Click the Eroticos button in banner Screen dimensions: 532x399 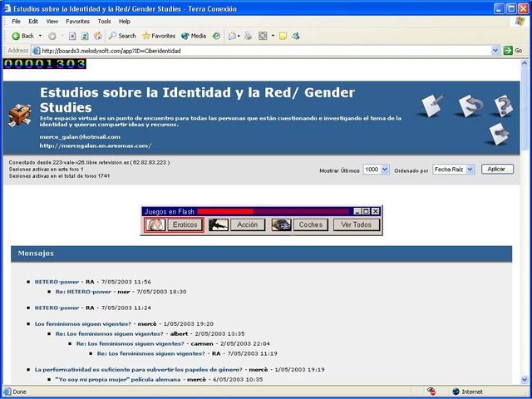point(185,224)
